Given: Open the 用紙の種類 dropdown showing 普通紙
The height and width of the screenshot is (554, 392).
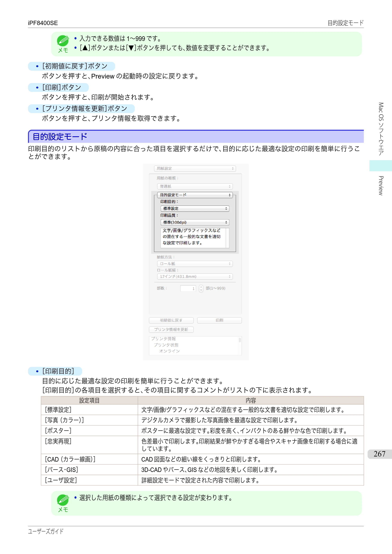Looking at the screenshot, I should (195, 186).
